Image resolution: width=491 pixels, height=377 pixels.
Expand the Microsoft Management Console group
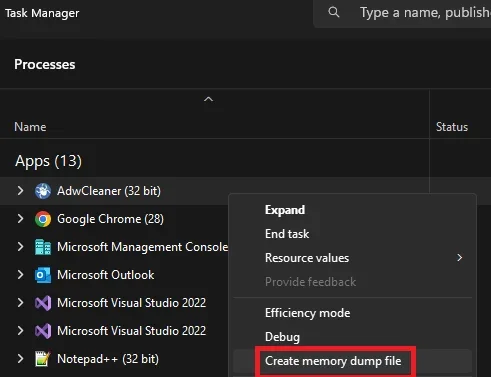point(20,247)
